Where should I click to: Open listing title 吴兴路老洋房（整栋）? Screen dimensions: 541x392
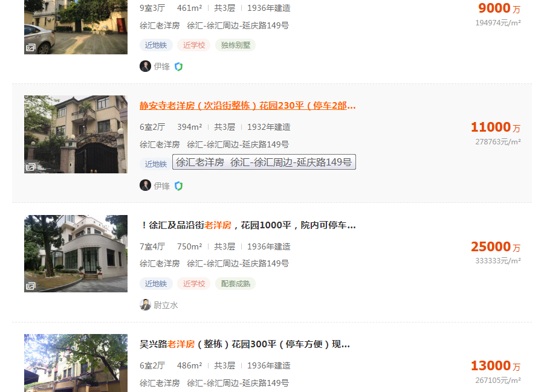tap(245, 344)
